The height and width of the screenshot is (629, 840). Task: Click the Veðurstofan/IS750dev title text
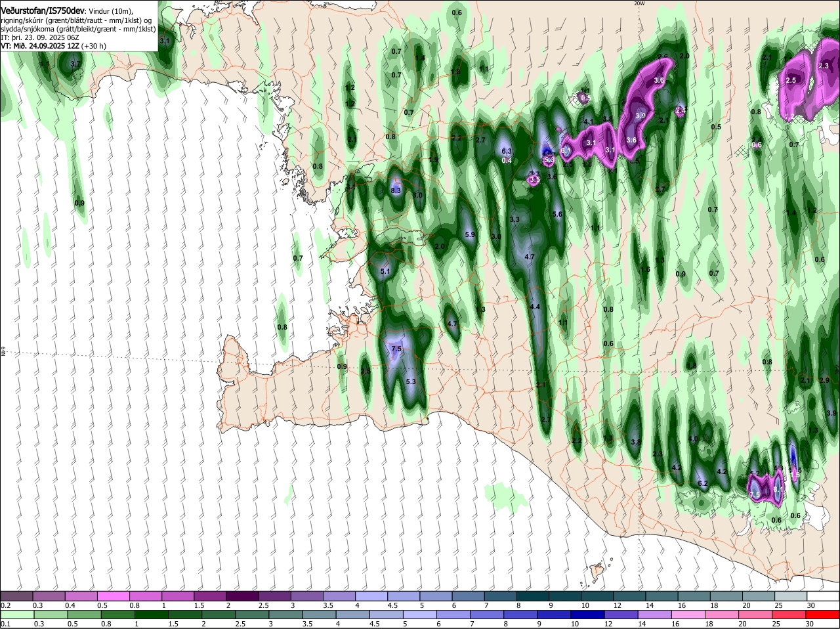pos(43,11)
